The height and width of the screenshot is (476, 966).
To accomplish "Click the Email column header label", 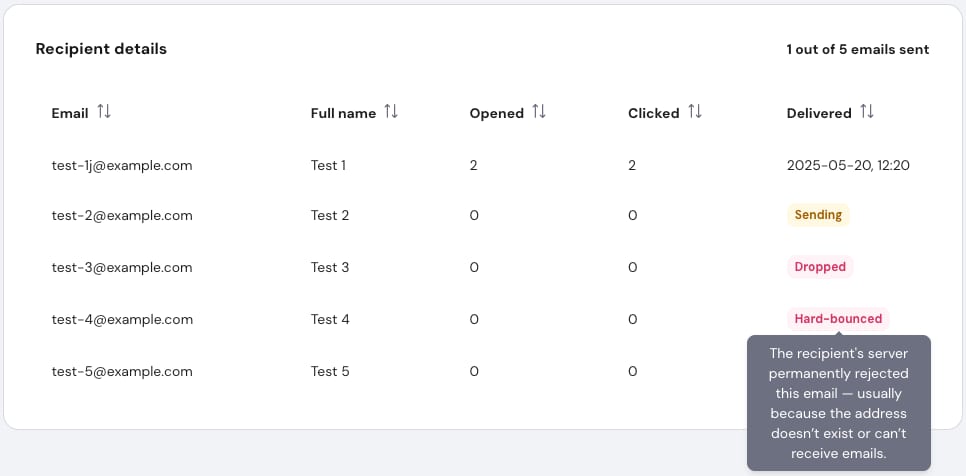I will click(70, 113).
